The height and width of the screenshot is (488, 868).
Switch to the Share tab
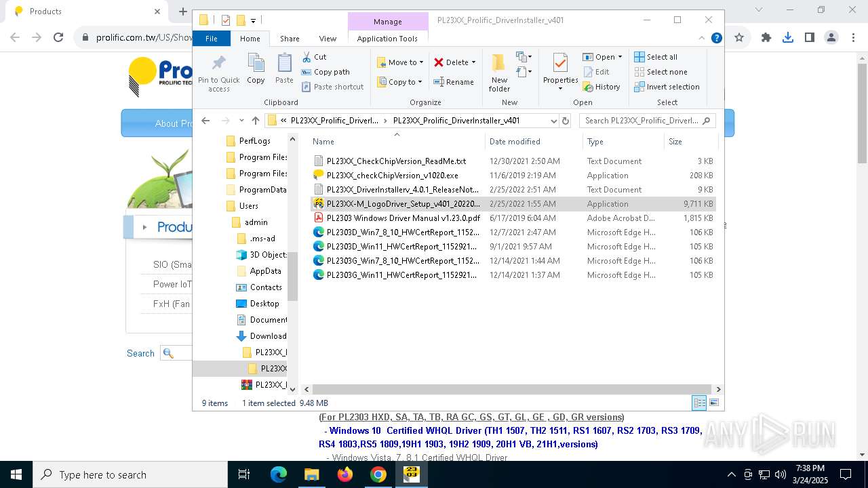point(290,39)
